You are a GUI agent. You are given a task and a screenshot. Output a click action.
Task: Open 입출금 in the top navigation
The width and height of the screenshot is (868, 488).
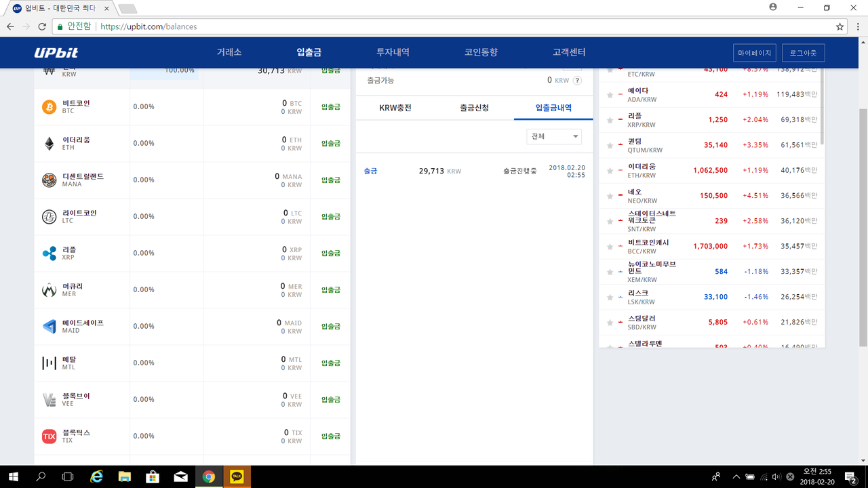click(309, 52)
